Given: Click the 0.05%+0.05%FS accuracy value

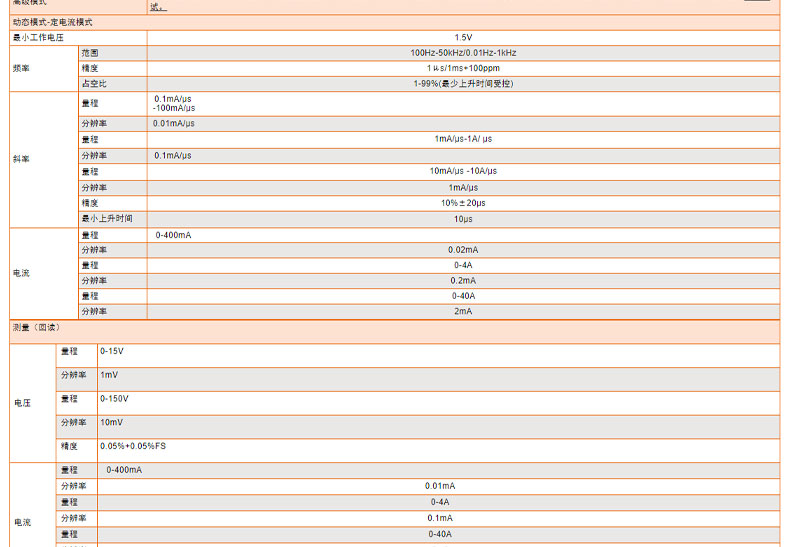Looking at the screenshot, I should click(x=133, y=446).
